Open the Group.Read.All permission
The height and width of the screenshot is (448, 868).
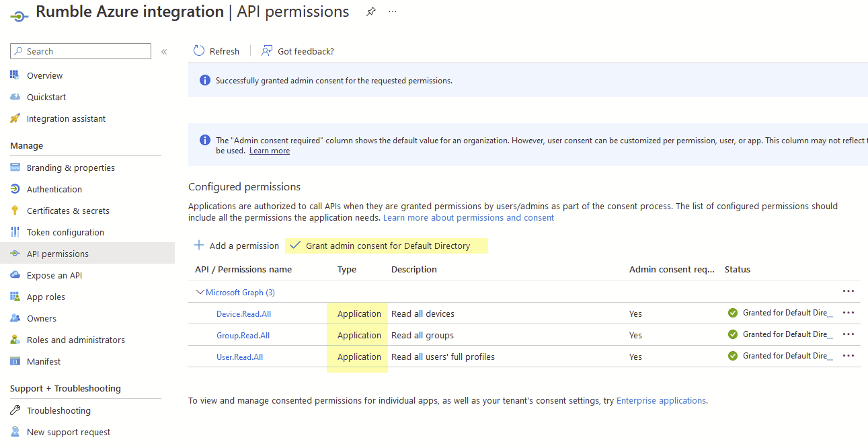pyautogui.click(x=243, y=335)
